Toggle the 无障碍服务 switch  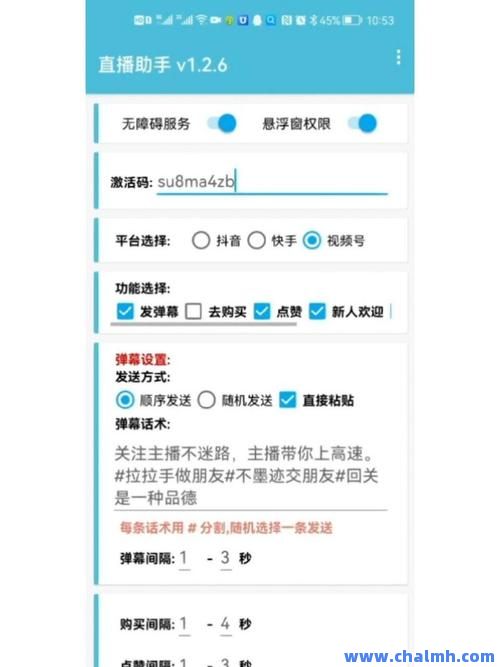[222, 123]
